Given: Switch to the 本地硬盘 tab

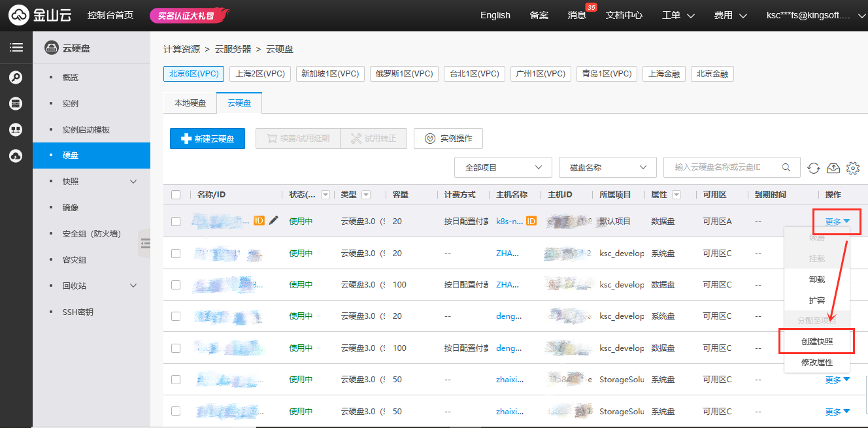Looking at the screenshot, I should coord(190,103).
